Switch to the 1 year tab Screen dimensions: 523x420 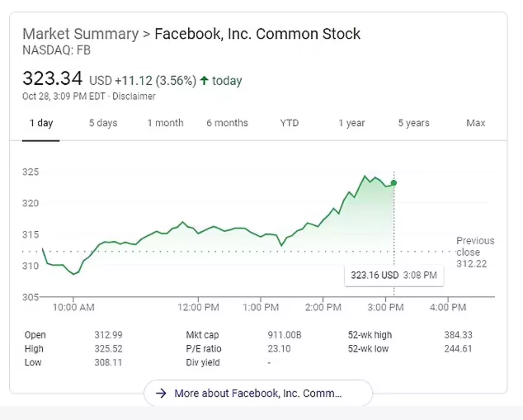pyautogui.click(x=352, y=123)
